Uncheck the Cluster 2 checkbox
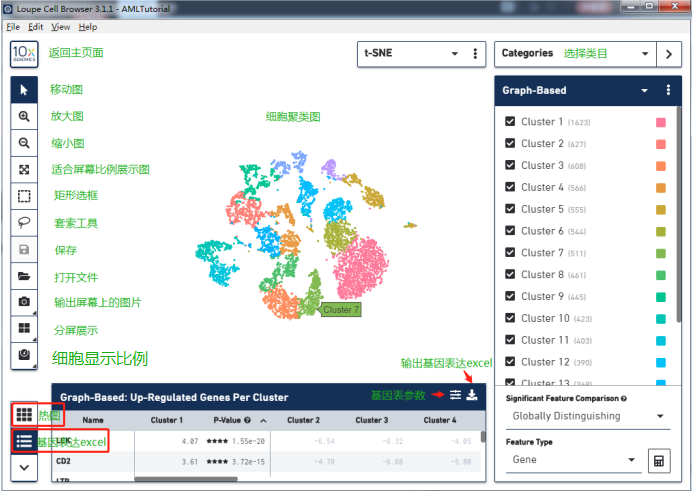The height and width of the screenshot is (492, 692). click(x=510, y=143)
